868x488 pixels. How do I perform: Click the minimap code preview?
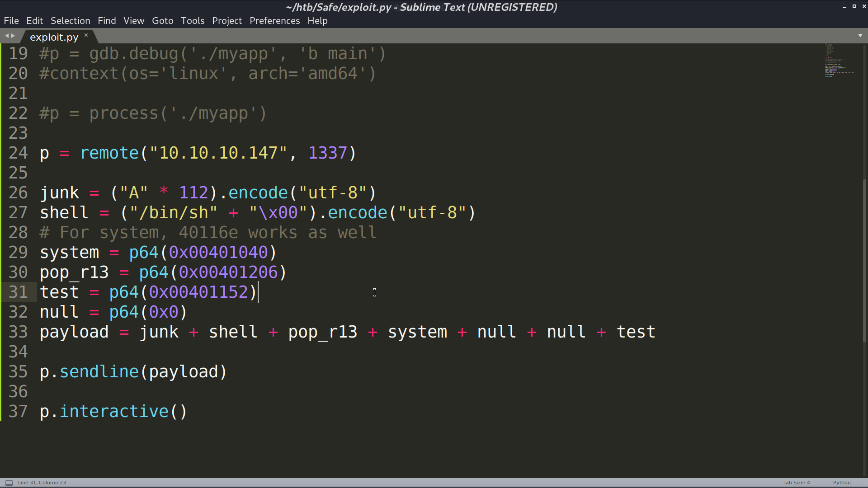tap(839, 61)
